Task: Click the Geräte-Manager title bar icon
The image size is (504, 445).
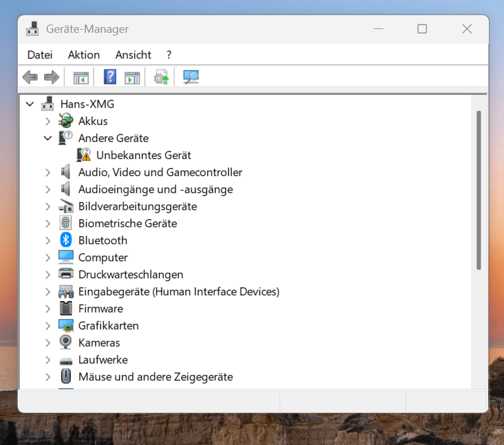Action: click(32, 29)
